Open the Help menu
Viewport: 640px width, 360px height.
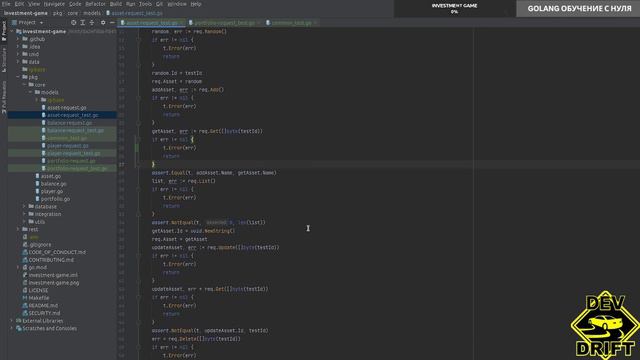click(x=196, y=4)
